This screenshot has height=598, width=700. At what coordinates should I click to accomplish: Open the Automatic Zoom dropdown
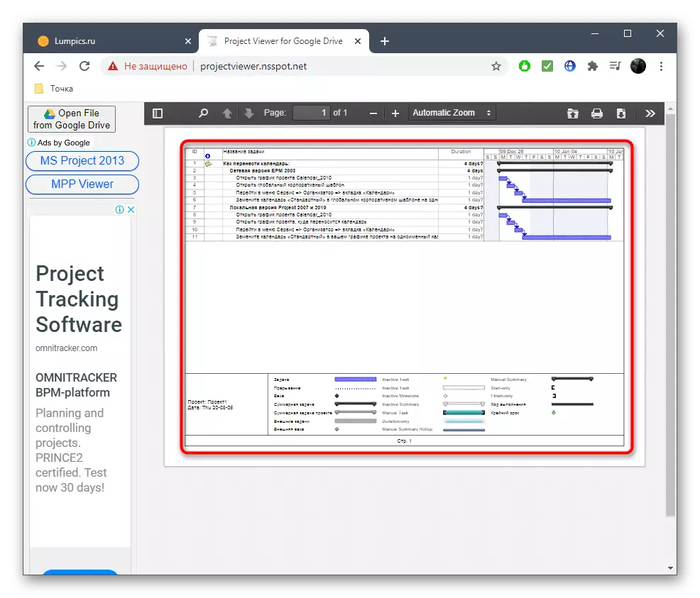(x=452, y=113)
